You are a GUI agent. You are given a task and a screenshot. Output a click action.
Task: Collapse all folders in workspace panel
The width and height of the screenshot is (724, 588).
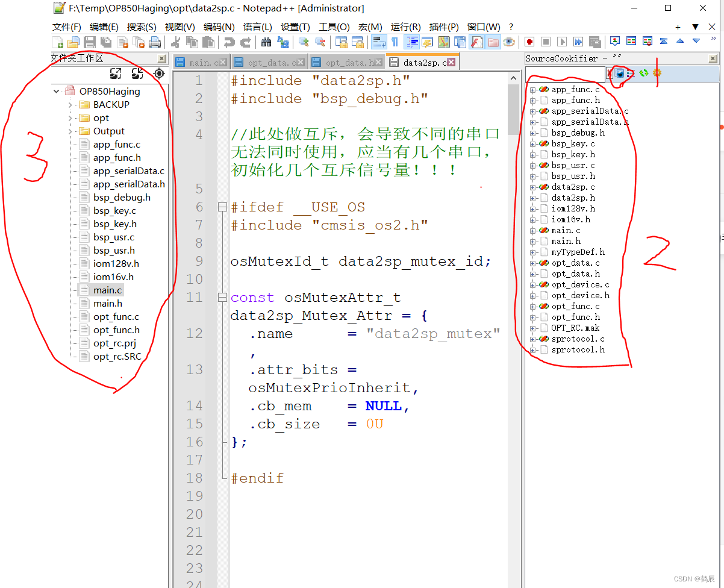[x=137, y=73]
